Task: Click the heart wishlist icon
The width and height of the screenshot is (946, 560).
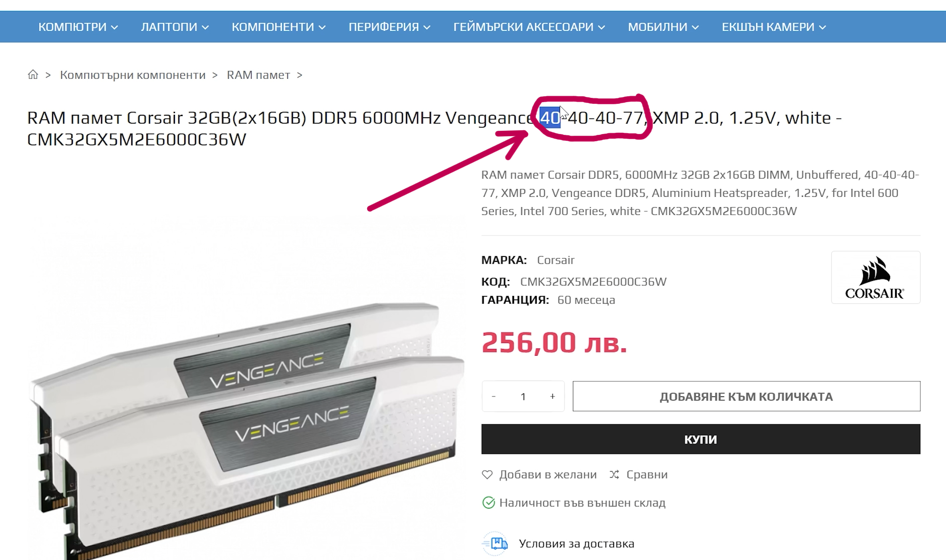Action: point(487,475)
